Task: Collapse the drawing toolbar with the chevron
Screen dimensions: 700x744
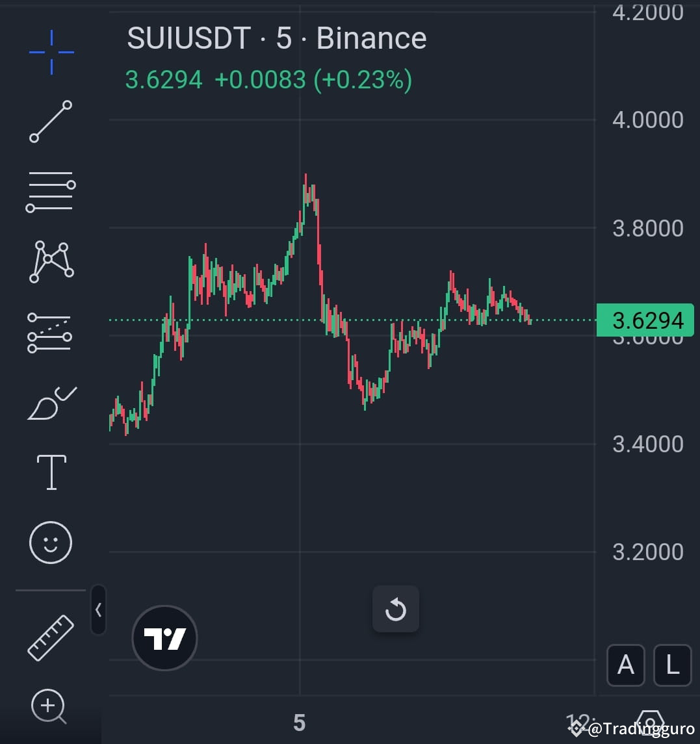Action: 97,610
